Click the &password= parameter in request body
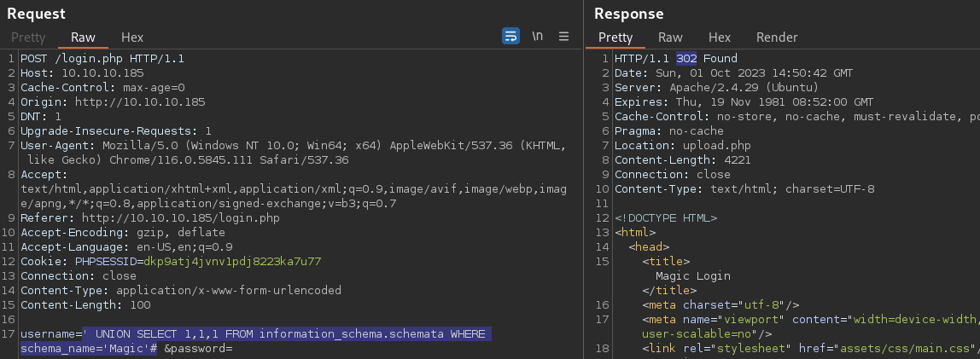The width and height of the screenshot is (980, 359). tap(198, 349)
